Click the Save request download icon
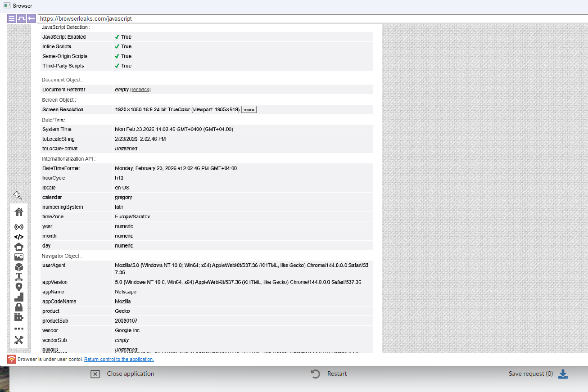 pos(563,374)
